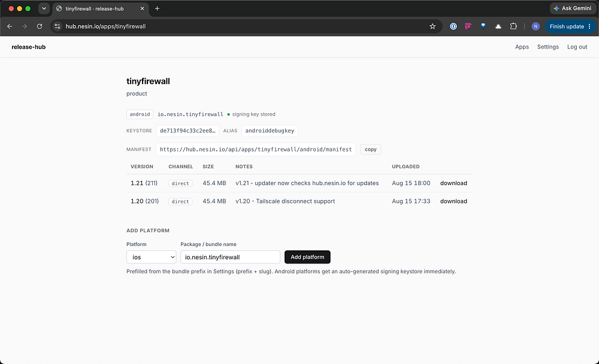This screenshot has height=364, width=599.
Task: Click the Ask Gemini button
Action: 573,8
